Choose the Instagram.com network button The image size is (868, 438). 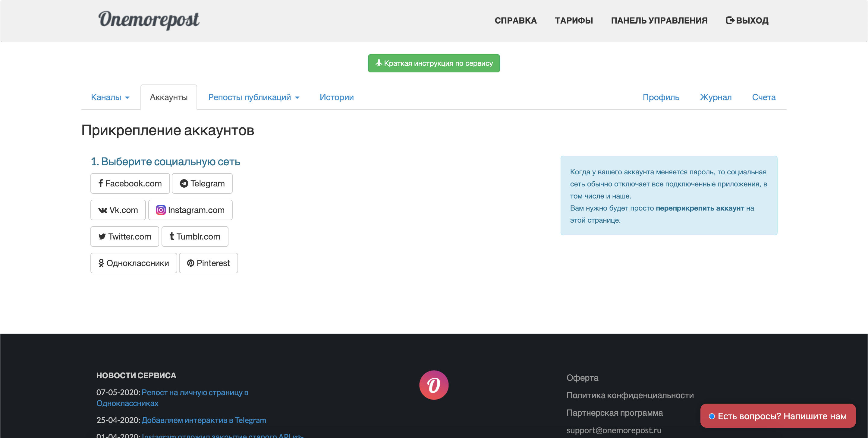pyautogui.click(x=190, y=210)
